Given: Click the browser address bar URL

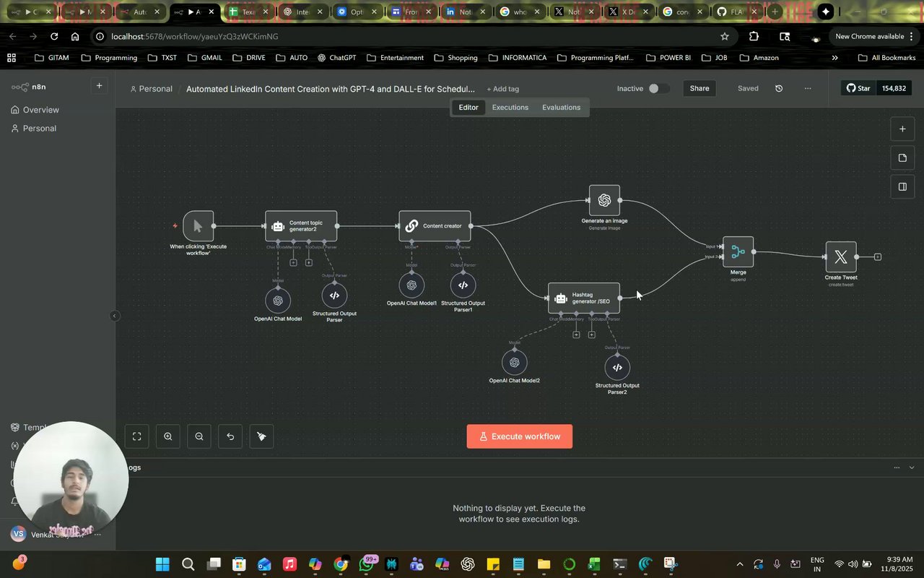Looking at the screenshot, I should point(195,36).
